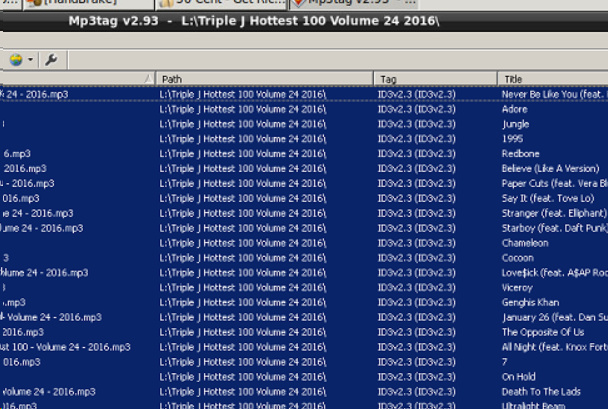The width and height of the screenshot is (608, 409).
Task: Click the 'January 26' title cell
Action: point(554,317)
